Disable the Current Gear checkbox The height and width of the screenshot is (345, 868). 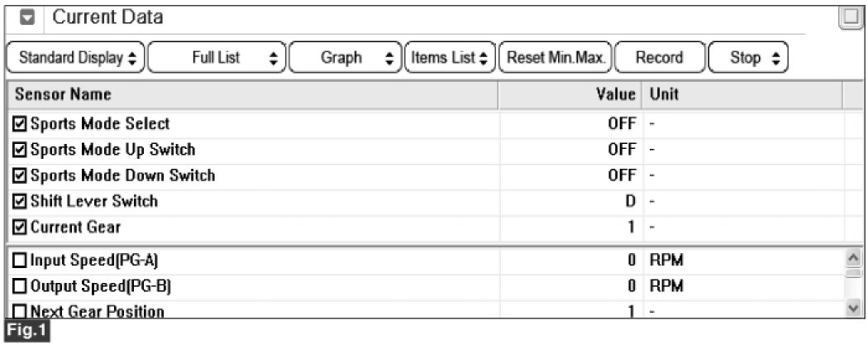tap(21, 226)
